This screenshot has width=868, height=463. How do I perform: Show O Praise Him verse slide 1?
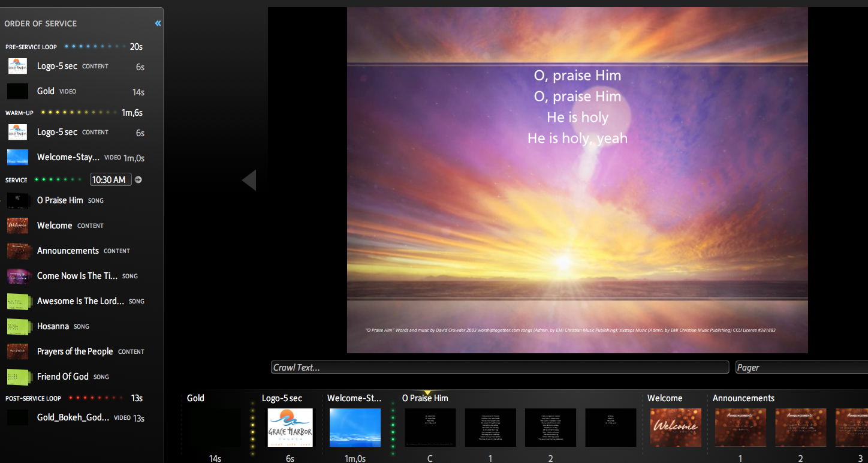(490, 428)
